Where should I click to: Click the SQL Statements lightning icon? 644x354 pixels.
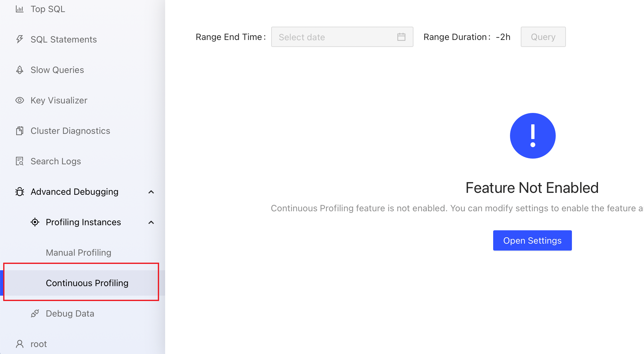(20, 39)
